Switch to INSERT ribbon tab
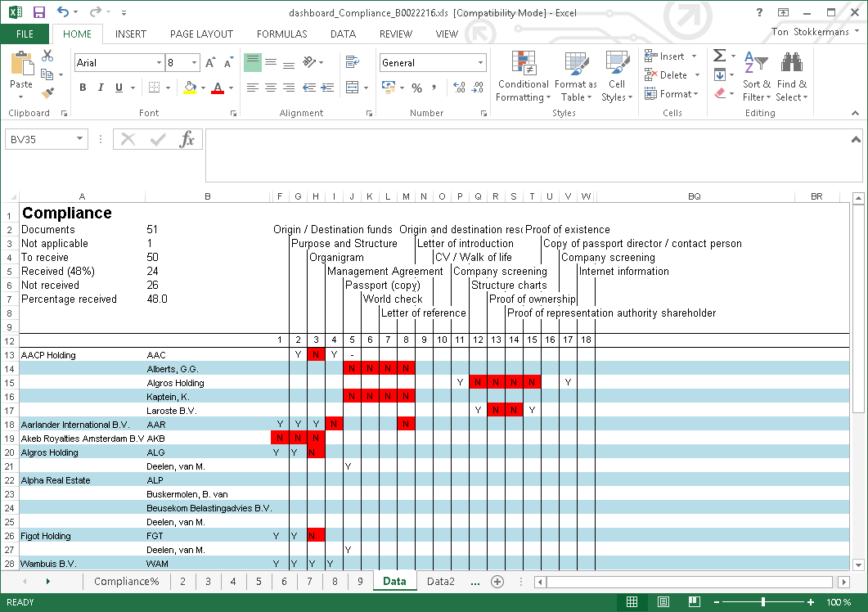 pyautogui.click(x=131, y=34)
